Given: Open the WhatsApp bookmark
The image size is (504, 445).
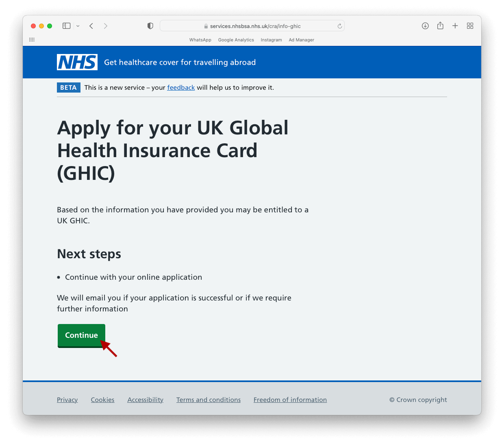Looking at the screenshot, I should tap(200, 40).
